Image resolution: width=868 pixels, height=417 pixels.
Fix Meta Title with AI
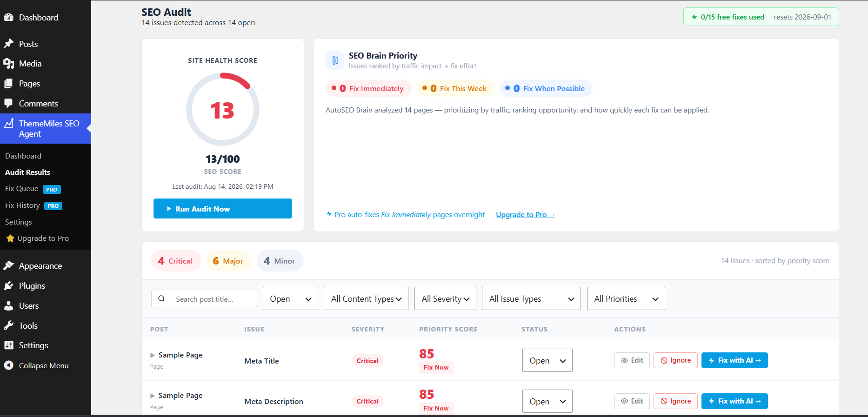[734, 360]
